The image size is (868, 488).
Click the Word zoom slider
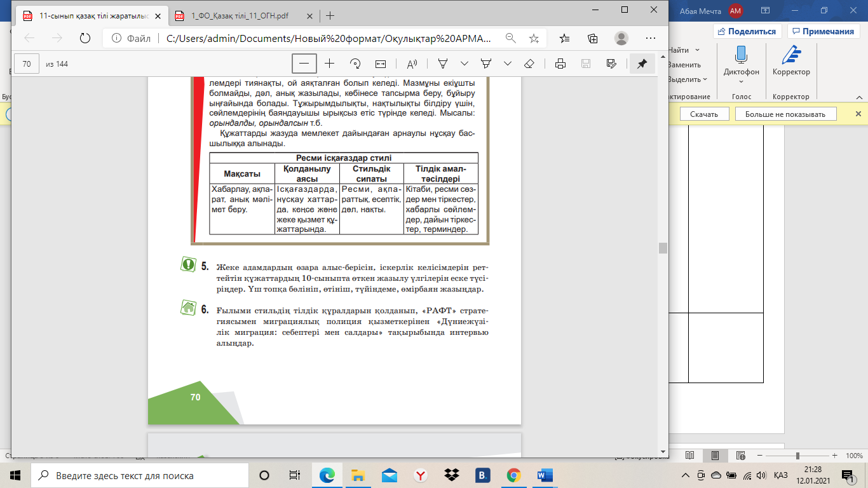[797, 456]
